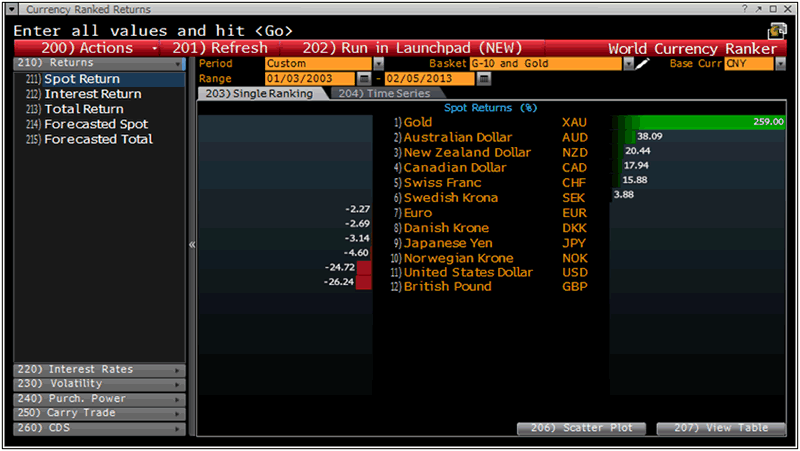Open the Basket dropdown arrow
Viewport: 800px width, 451px height.
click(629, 64)
